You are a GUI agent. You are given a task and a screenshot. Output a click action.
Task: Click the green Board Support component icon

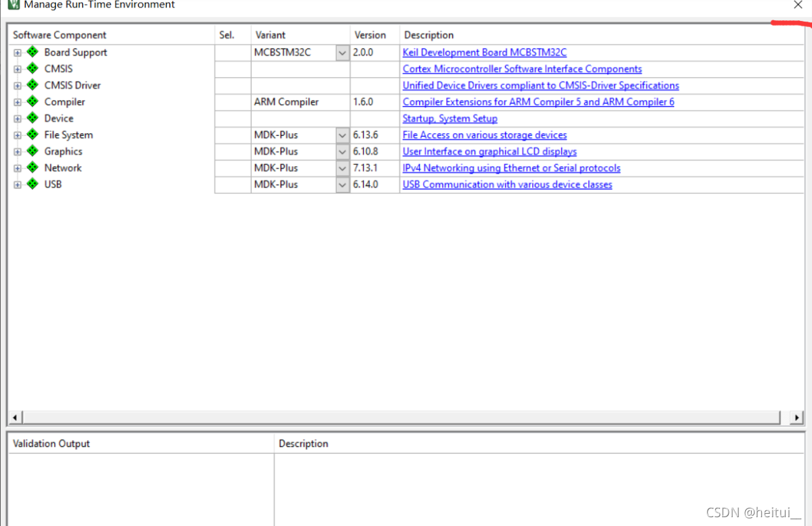tap(32, 52)
